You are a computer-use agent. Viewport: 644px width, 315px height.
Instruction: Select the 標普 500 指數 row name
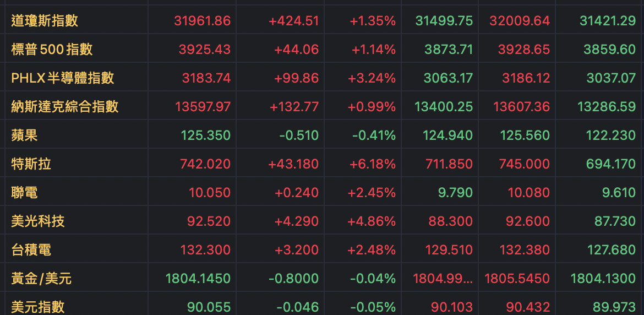[x=52, y=50]
